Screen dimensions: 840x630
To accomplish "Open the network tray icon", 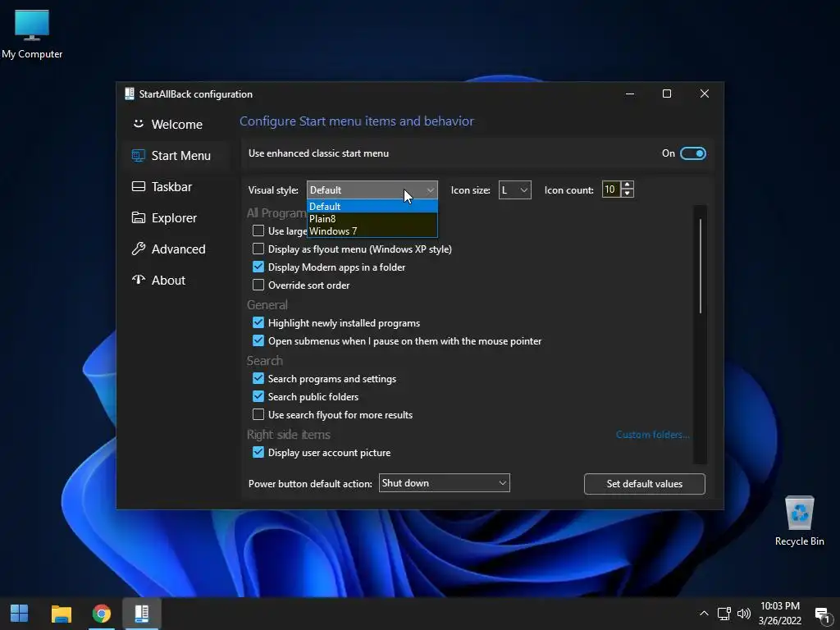I will point(724,614).
